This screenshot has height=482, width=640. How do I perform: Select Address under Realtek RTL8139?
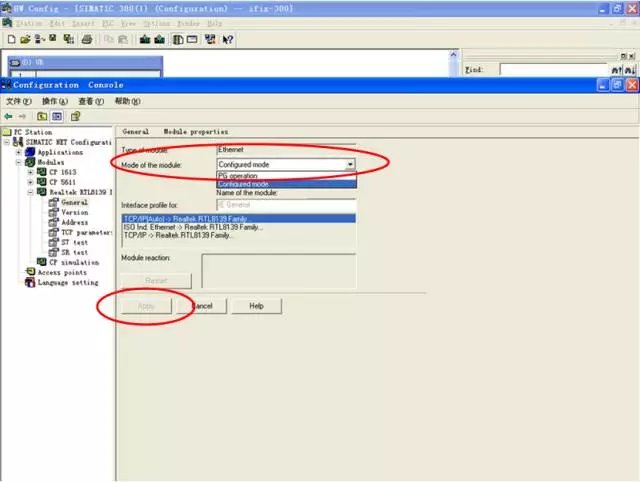[74, 222]
